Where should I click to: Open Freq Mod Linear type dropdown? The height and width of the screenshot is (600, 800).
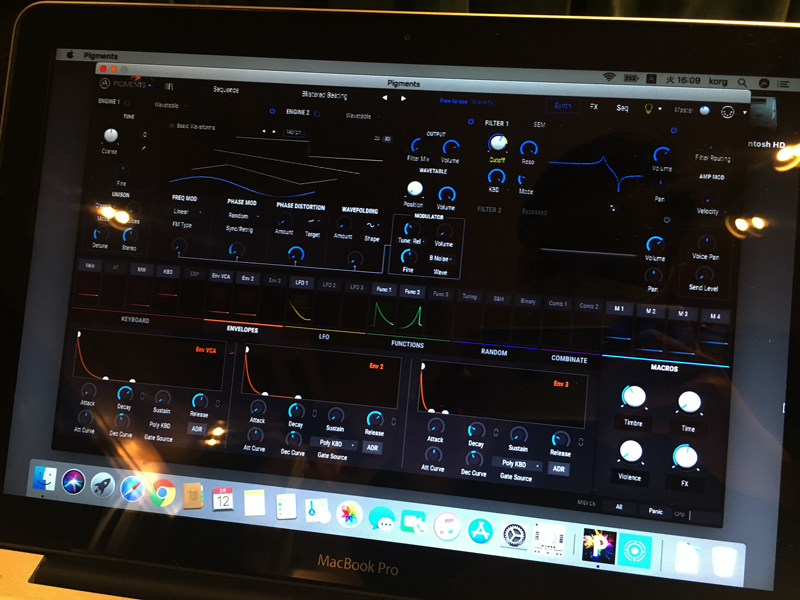pyautogui.click(x=187, y=211)
